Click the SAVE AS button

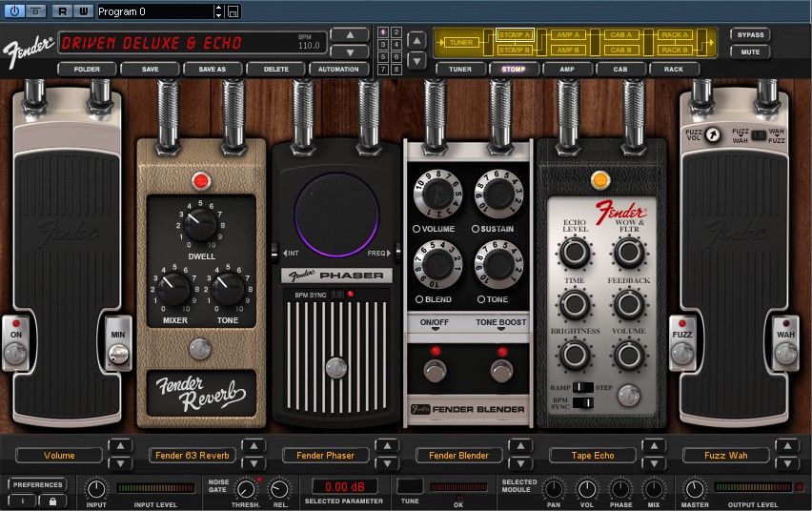pos(213,69)
